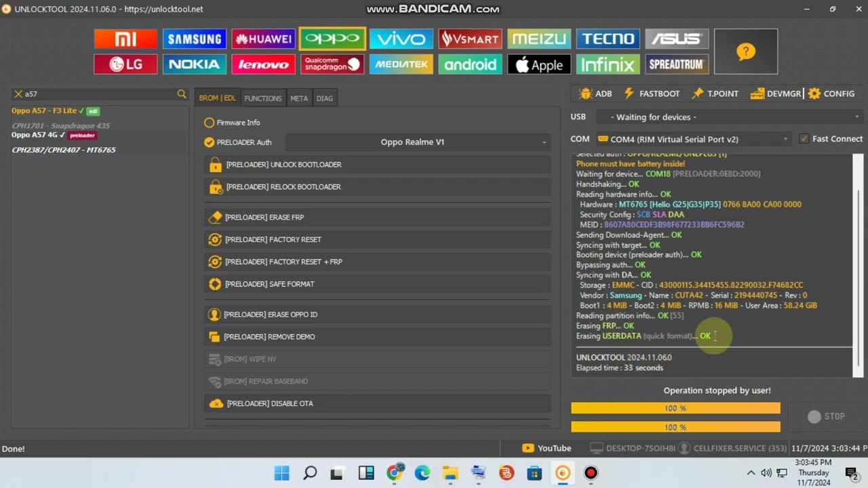Select the ASUS brand icon
The width and height of the screenshot is (868, 488).
click(677, 39)
